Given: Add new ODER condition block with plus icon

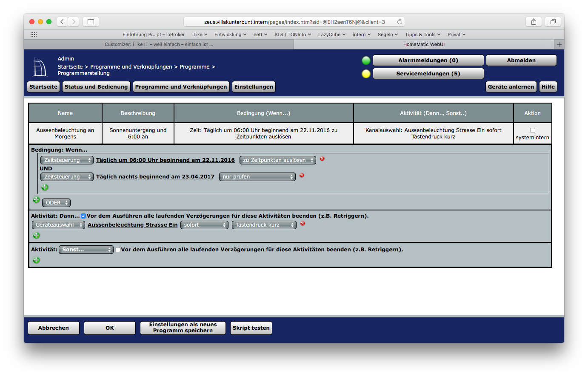Looking at the screenshot, I should tap(36, 199).
